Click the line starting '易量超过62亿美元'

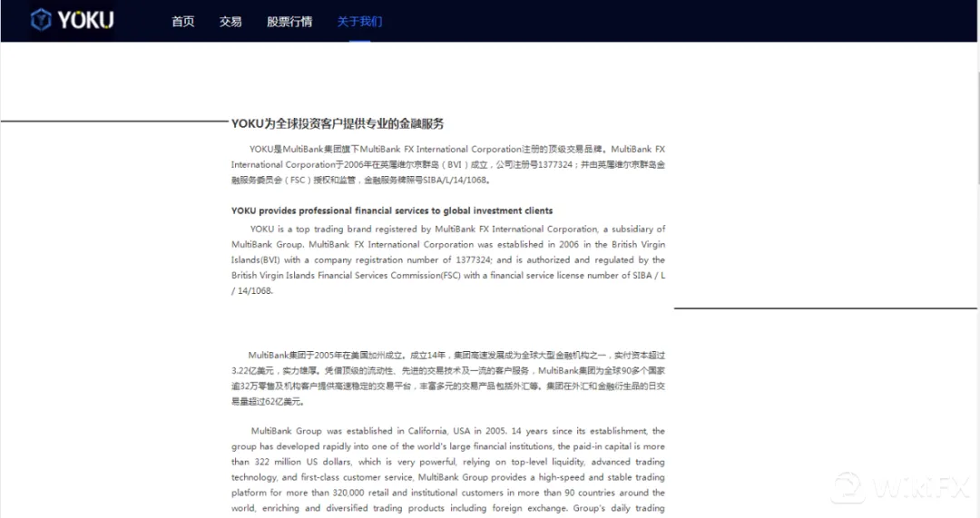268,401
